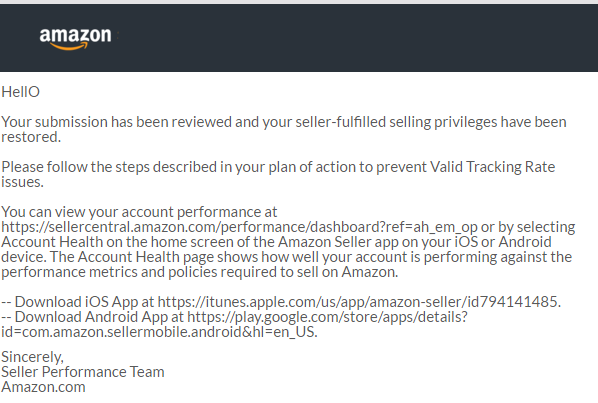Click the 'Valid Tracking Rate' phrase
This screenshot has height=403, width=598.
[492, 167]
